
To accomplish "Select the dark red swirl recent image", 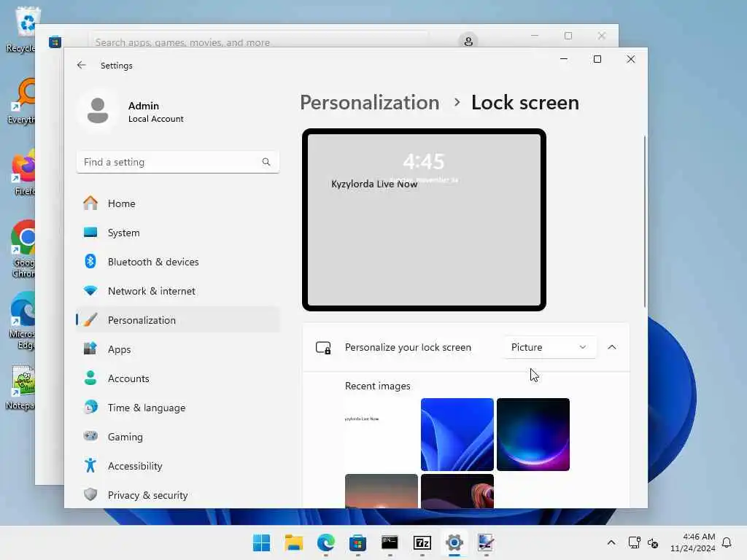I will tap(457, 491).
